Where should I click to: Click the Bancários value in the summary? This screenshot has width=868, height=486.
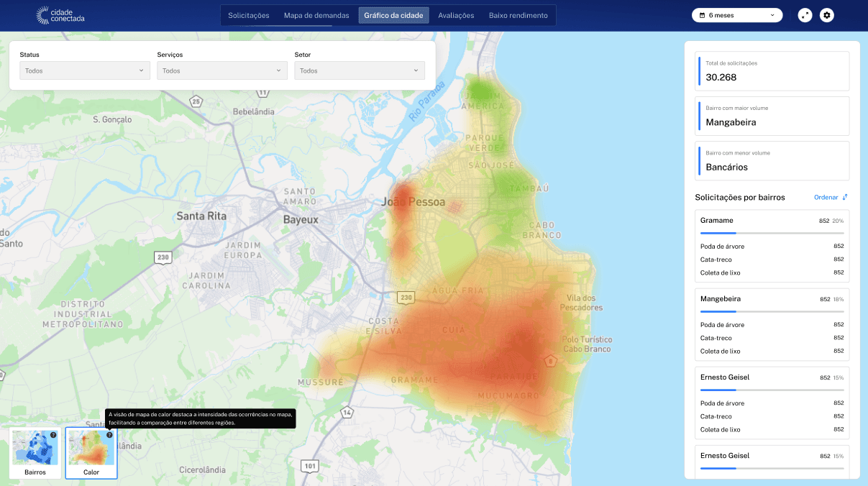click(727, 167)
